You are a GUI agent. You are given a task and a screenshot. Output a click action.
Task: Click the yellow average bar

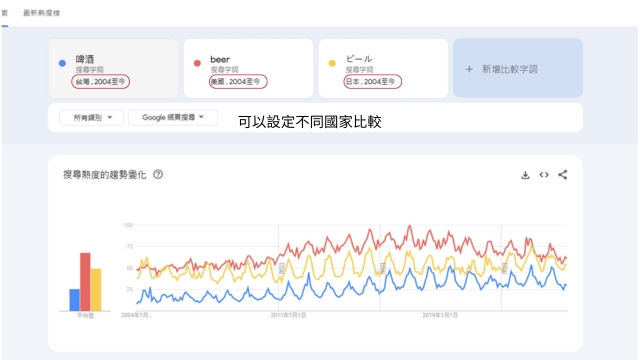96,290
